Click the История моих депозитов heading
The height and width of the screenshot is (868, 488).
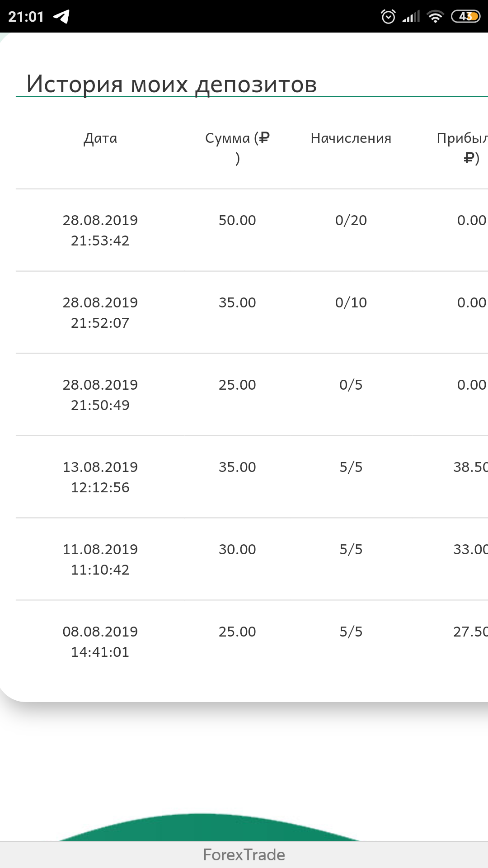pyautogui.click(x=172, y=84)
